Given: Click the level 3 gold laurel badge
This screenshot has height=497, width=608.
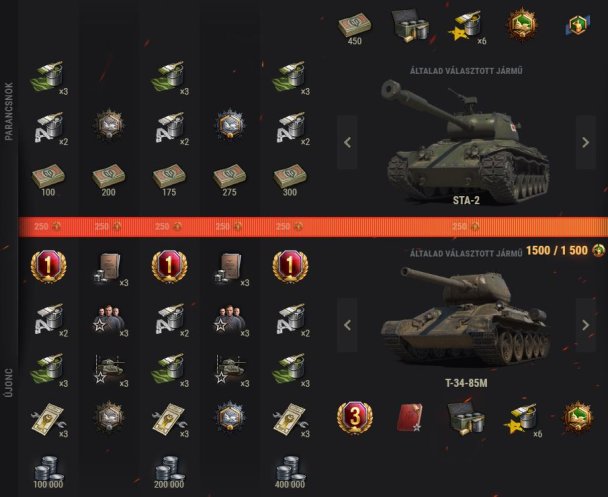Looking at the screenshot, I should [355, 418].
